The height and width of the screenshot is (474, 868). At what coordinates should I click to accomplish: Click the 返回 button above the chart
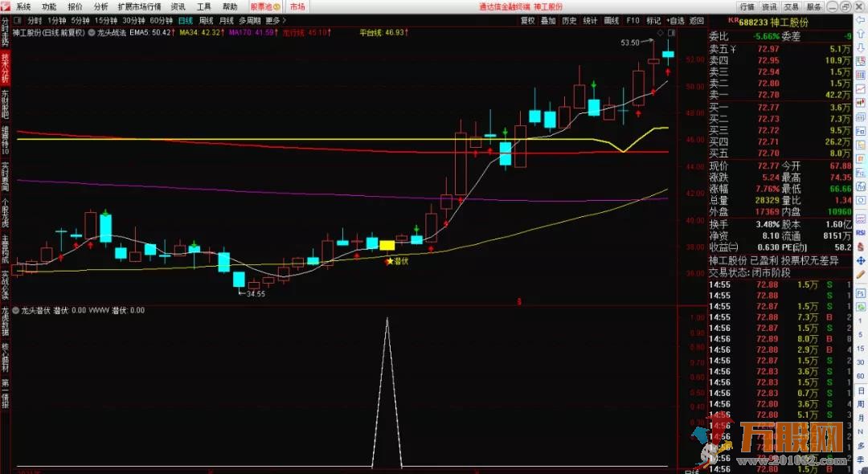[x=696, y=20]
